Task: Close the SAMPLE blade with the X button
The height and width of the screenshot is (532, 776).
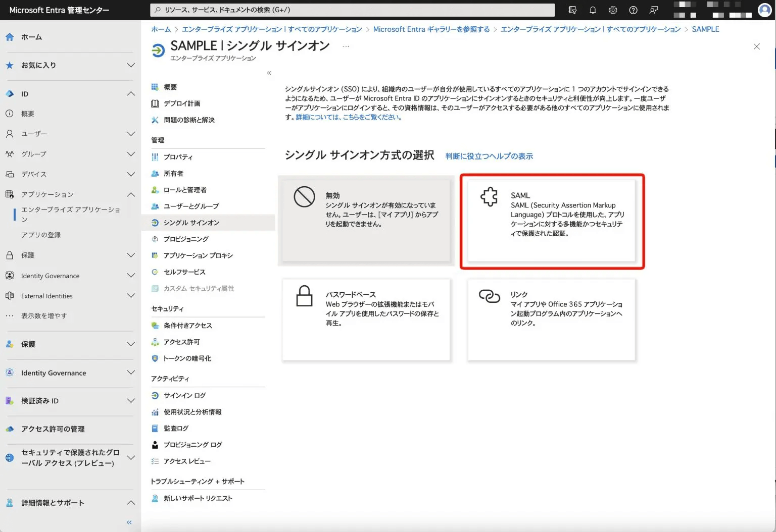Action: click(x=757, y=46)
